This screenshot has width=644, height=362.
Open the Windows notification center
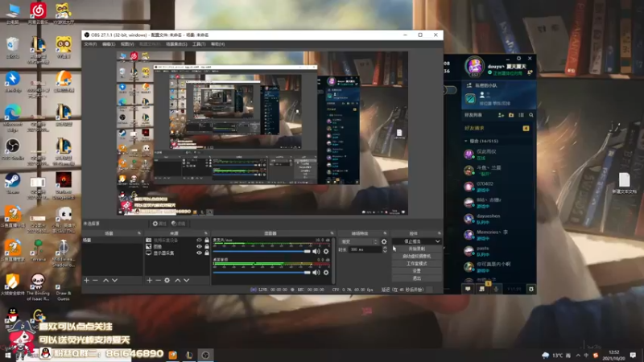pos(633,355)
